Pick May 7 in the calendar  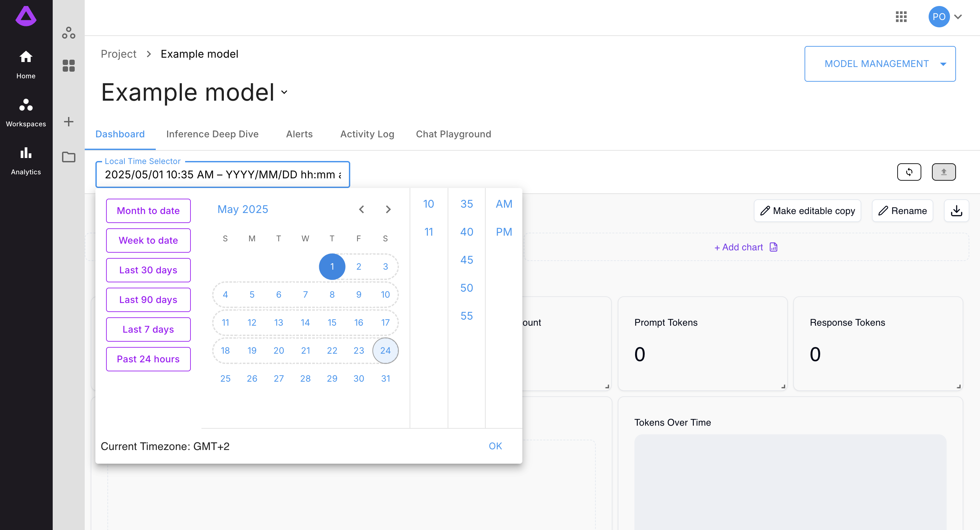coord(305,295)
